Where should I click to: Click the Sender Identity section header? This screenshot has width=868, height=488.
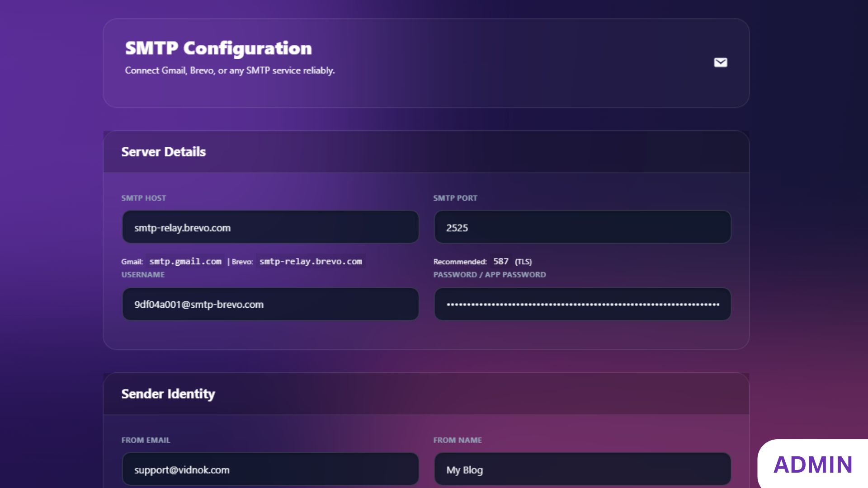point(168,394)
